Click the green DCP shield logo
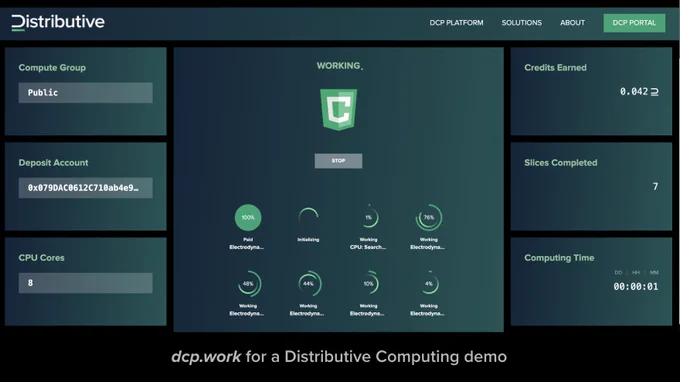This screenshot has height=382, width=680. pos(338,109)
